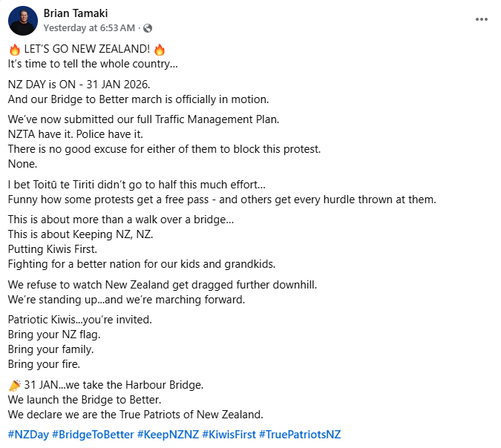Click the 'Putting Kiwis First.' line
The image size is (501, 448).
55,248
